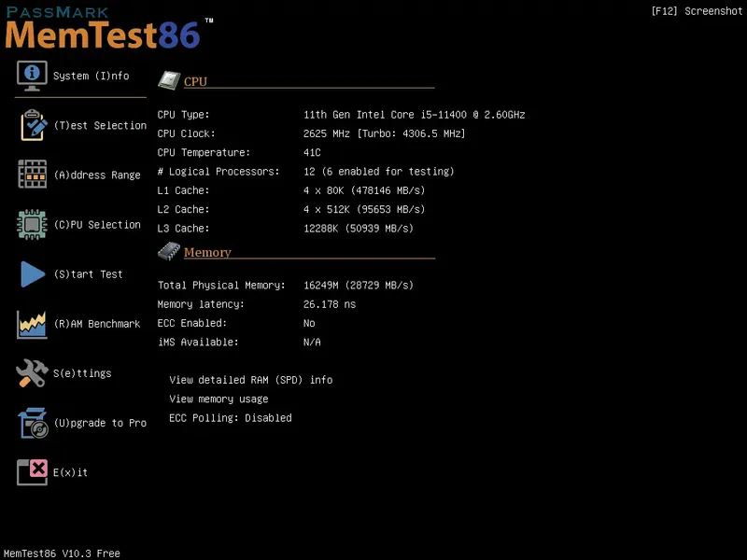Click the Start Test play arrow icon
Viewport: 747px width, 560px height.
(x=33, y=273)
